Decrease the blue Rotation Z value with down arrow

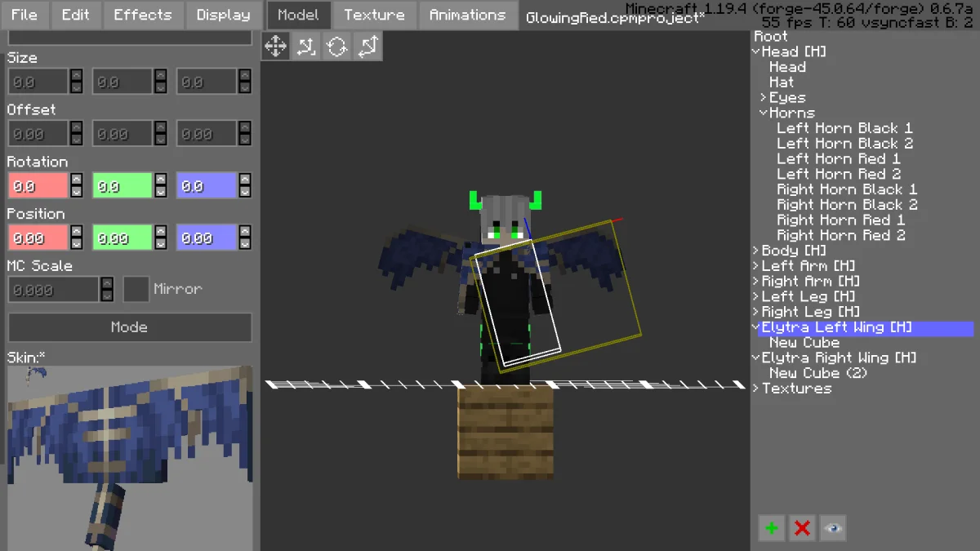pos(245,192)
